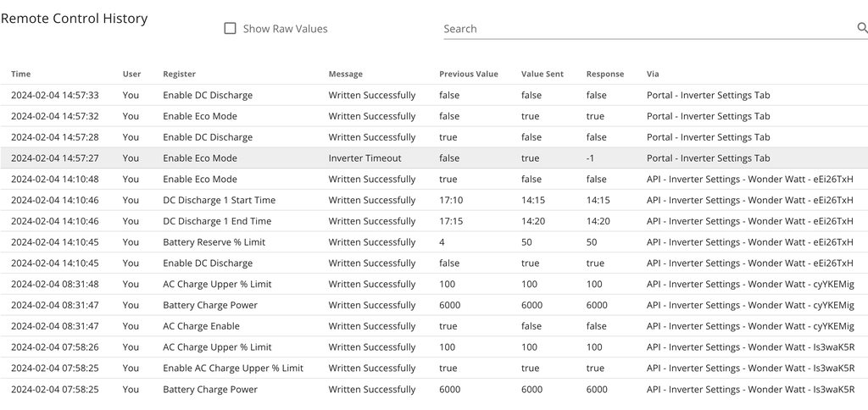Viewport: 868px width, 410px height.
Task: Click Enable AC Charge Upper % Limit entry
Action: tap(232, 368)
